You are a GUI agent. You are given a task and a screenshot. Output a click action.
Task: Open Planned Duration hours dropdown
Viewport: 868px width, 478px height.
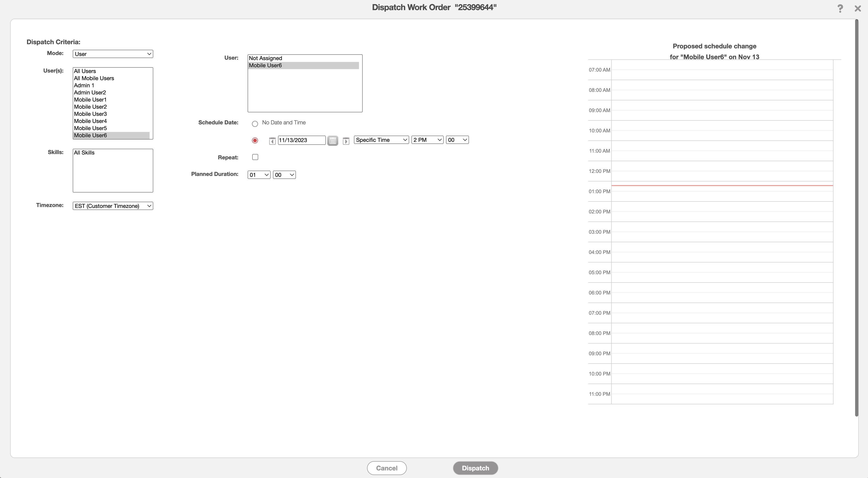point(258,175)
